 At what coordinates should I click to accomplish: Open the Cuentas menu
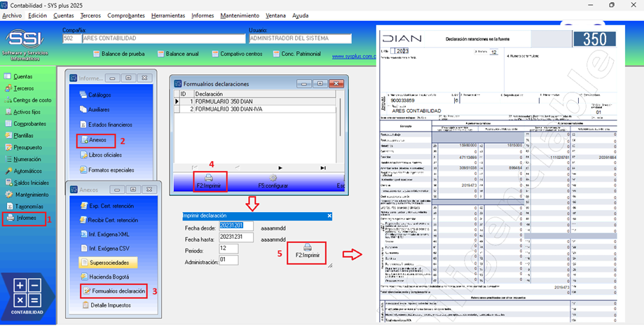[64, 15]
